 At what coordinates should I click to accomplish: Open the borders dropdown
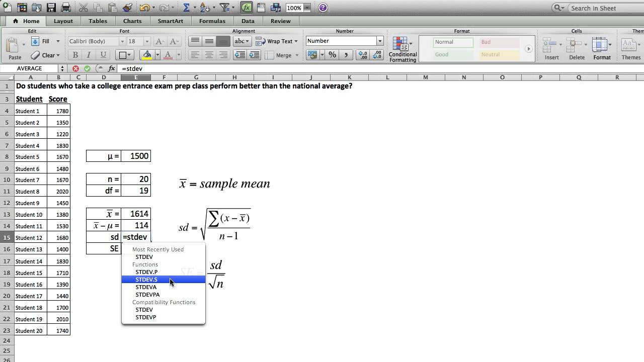point(124,55)
